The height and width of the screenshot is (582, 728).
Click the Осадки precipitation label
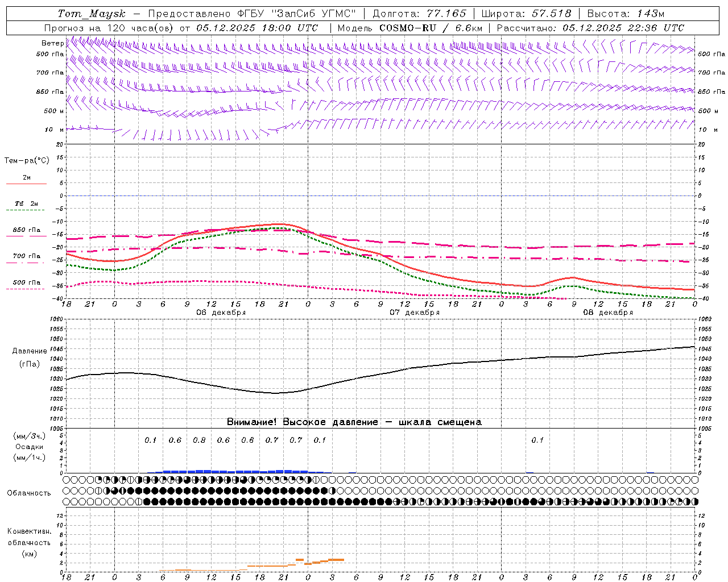coord(30,447)
